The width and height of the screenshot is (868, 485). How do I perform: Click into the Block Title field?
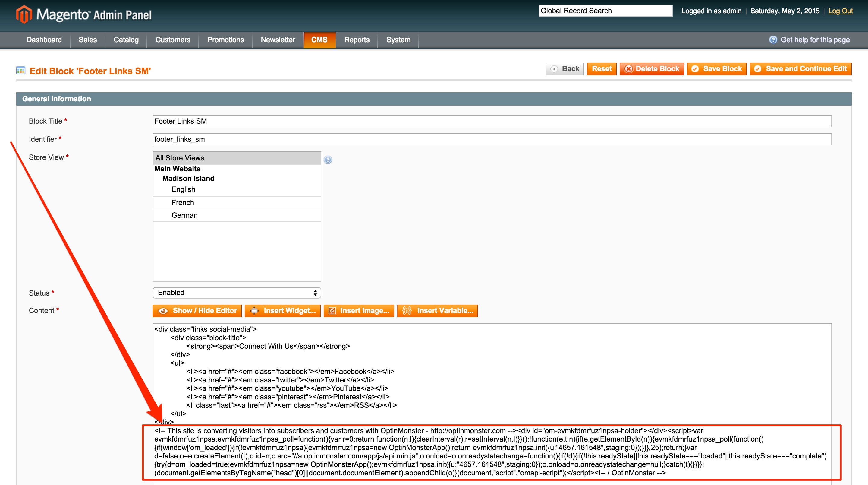(x=492, y=122)
